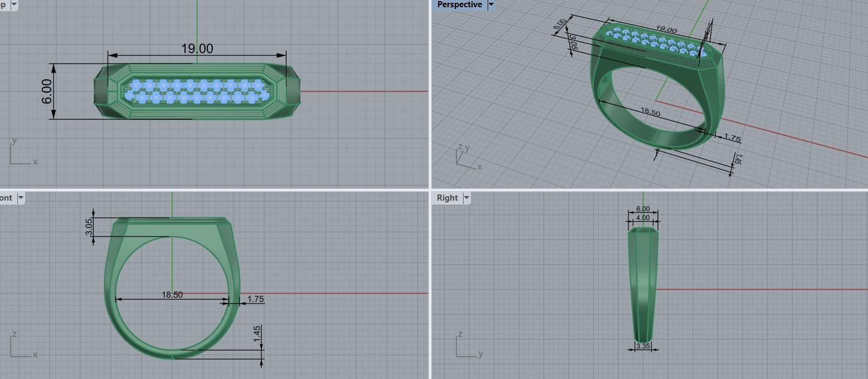
Task: Activate the Perspective viewport title label
Action: tap(459, 4)
